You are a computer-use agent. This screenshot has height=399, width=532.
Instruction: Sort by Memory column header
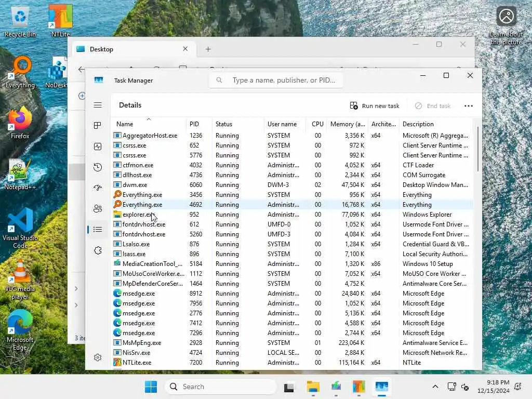tap(347, 124)
